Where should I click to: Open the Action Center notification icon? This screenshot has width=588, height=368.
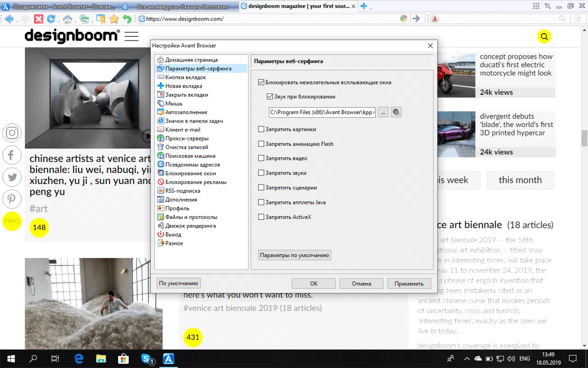point(573,359)
